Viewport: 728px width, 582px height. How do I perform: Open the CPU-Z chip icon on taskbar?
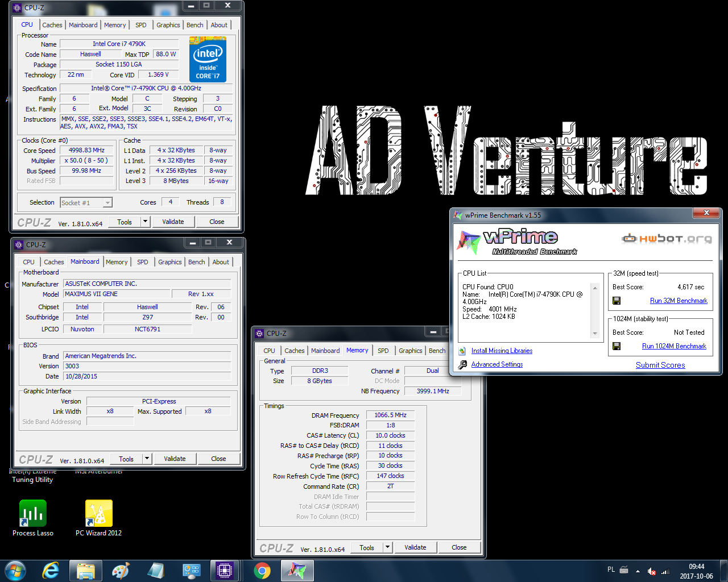pyautogui.click(x=225, y=571)
